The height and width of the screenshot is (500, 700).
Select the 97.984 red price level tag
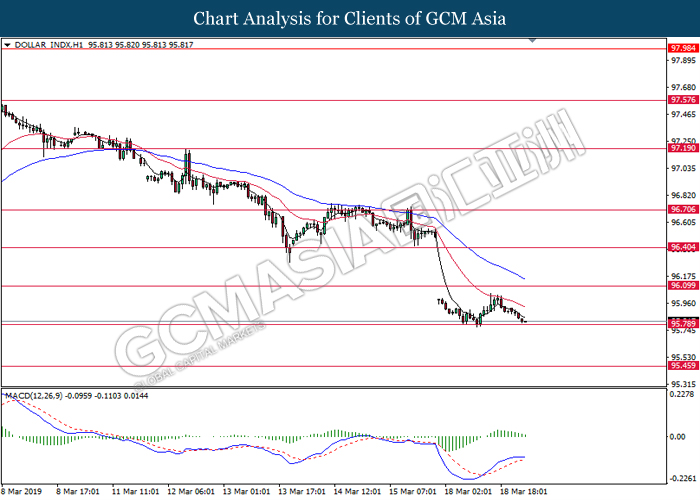tap(683, 48)
